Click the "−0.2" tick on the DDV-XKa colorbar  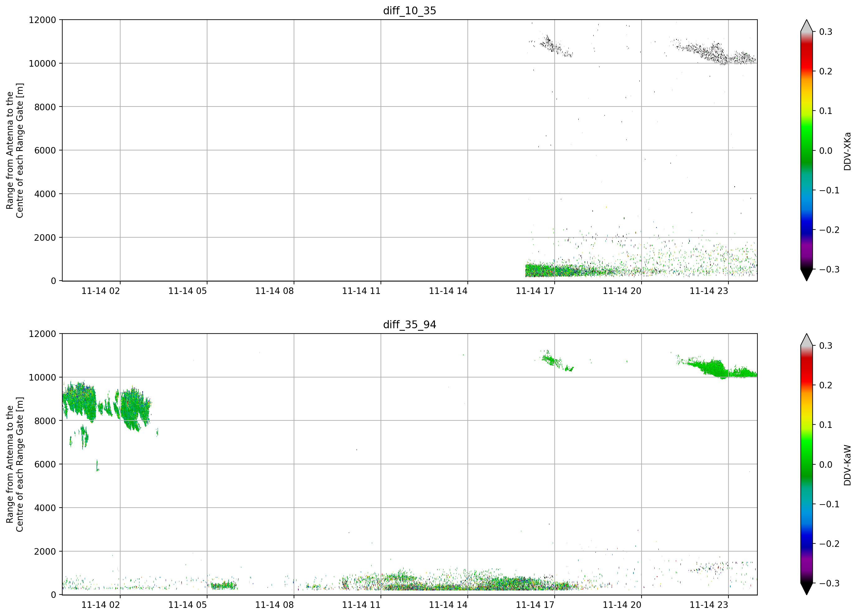(x=829, y=230)
